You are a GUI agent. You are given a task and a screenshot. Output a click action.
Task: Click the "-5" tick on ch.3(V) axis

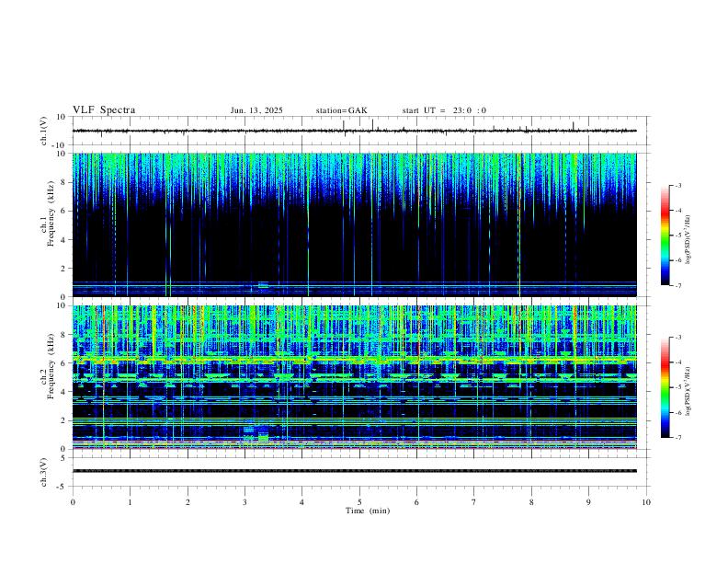(62, 487)
